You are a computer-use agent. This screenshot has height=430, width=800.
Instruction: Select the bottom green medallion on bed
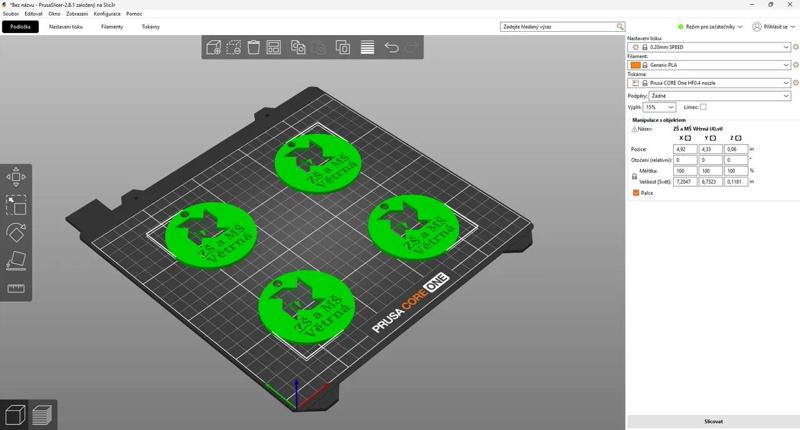(306, 309)
